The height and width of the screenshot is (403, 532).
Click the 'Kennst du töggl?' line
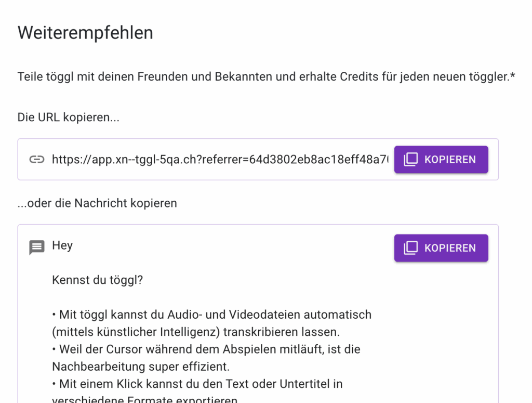coord(97,280)
